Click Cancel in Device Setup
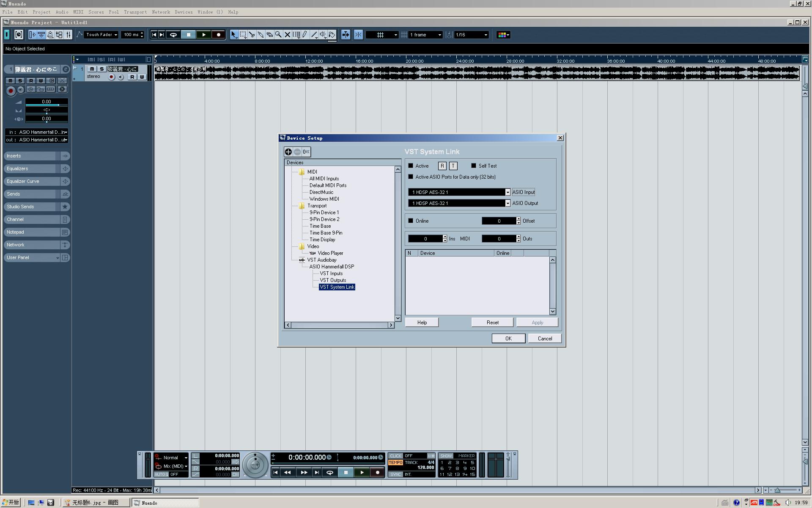The image size is (812, 508). [x=545, y=339]
